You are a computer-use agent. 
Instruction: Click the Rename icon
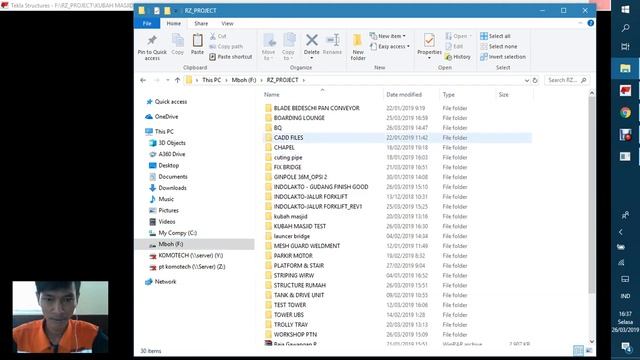coord(333,40)
